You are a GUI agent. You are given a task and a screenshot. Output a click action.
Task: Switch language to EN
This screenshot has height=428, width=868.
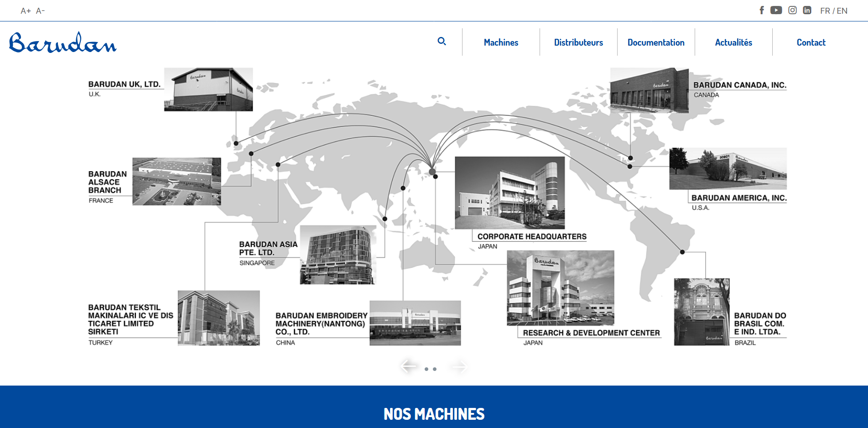point(842,10)
